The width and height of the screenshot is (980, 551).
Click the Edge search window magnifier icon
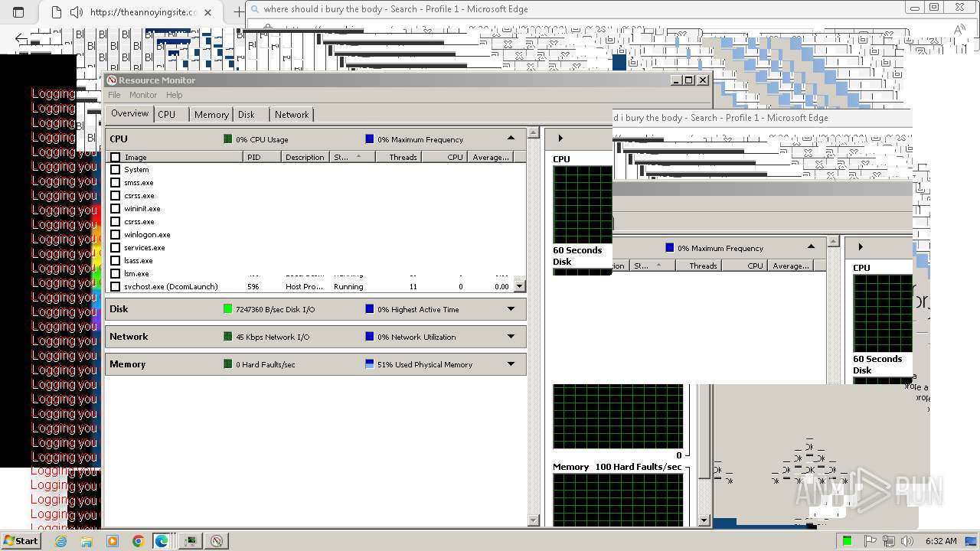coord(254,9)
